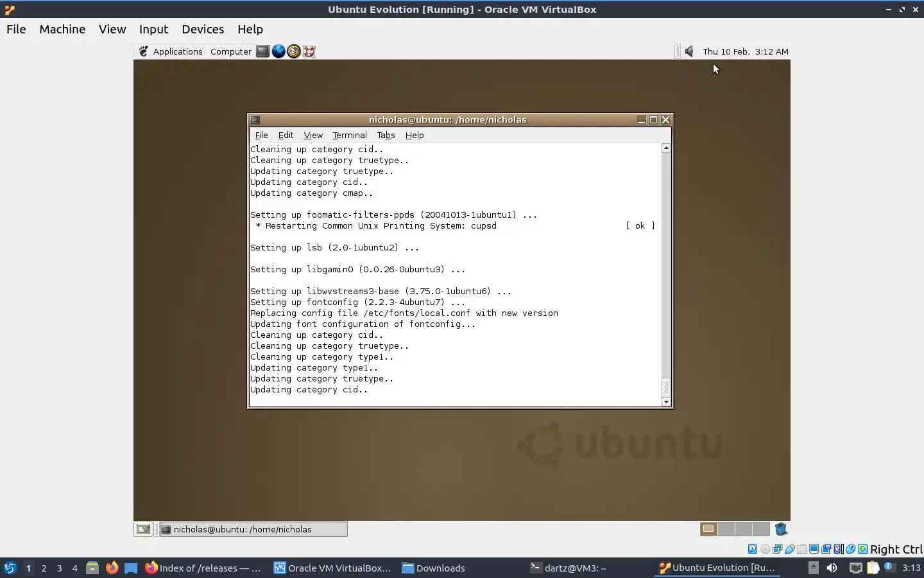This screenshot has width=924, height=578.
Task: Open the terminal launcher in the GNOME panel
Action: pos(262,51)
